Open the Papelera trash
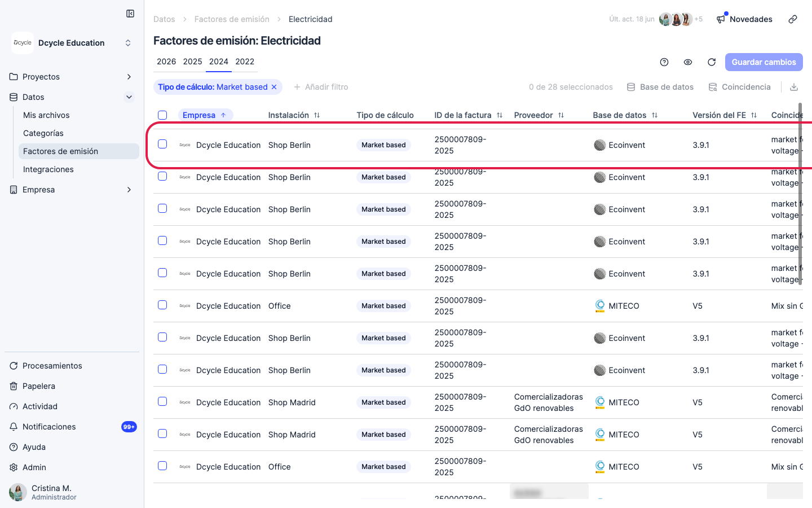Viewport: 812px width, 508px height. (39, 386)
